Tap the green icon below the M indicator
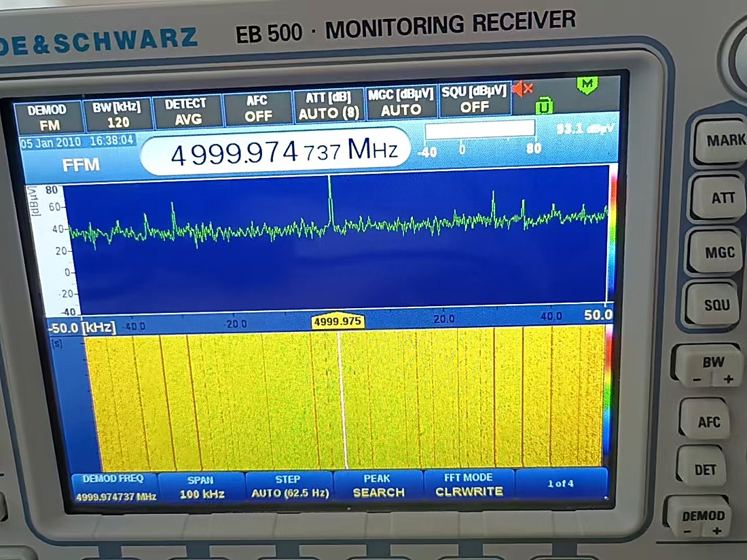The image size is (747, 560). coord(543,106)
